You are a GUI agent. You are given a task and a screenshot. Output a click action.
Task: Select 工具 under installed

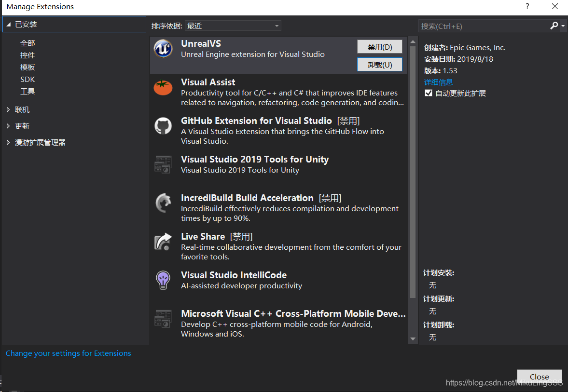28,91
